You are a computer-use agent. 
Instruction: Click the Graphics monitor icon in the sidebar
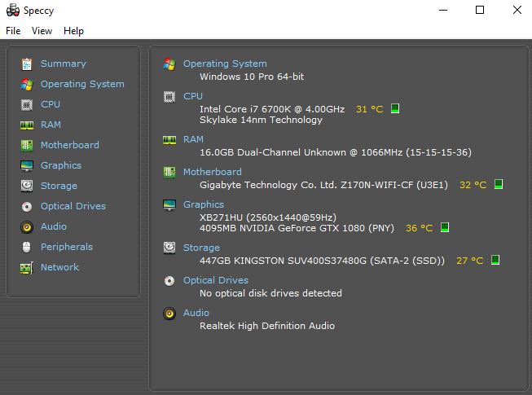pos(27,165)
